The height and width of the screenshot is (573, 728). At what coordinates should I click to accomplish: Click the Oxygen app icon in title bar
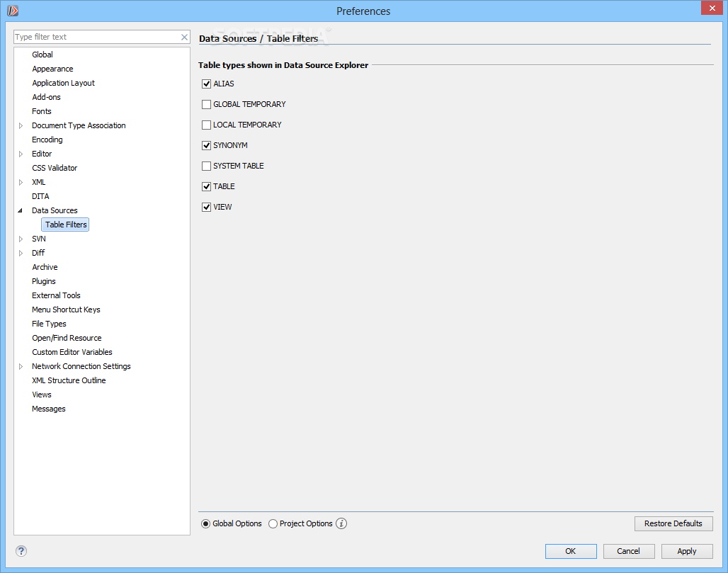coord(13,10)
